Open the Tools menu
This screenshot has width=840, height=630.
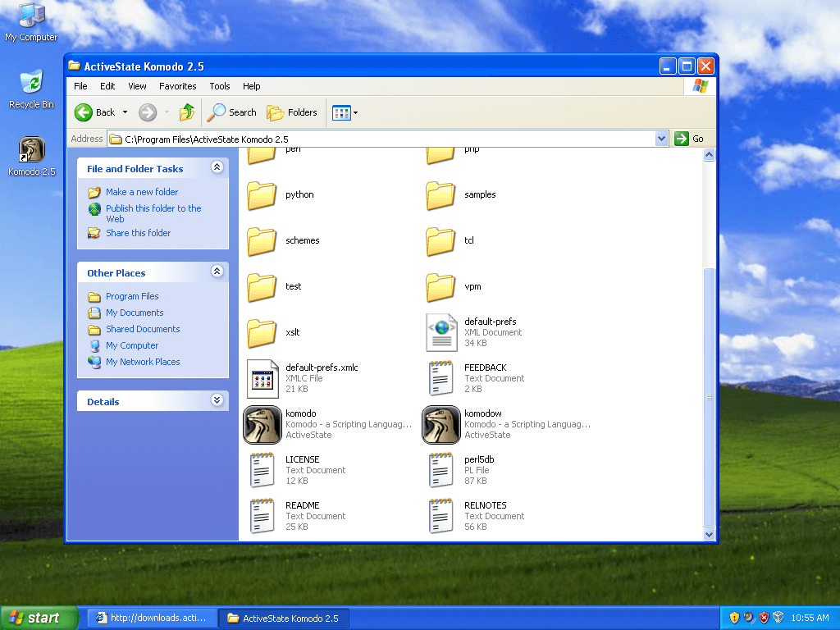click(220, 86)
